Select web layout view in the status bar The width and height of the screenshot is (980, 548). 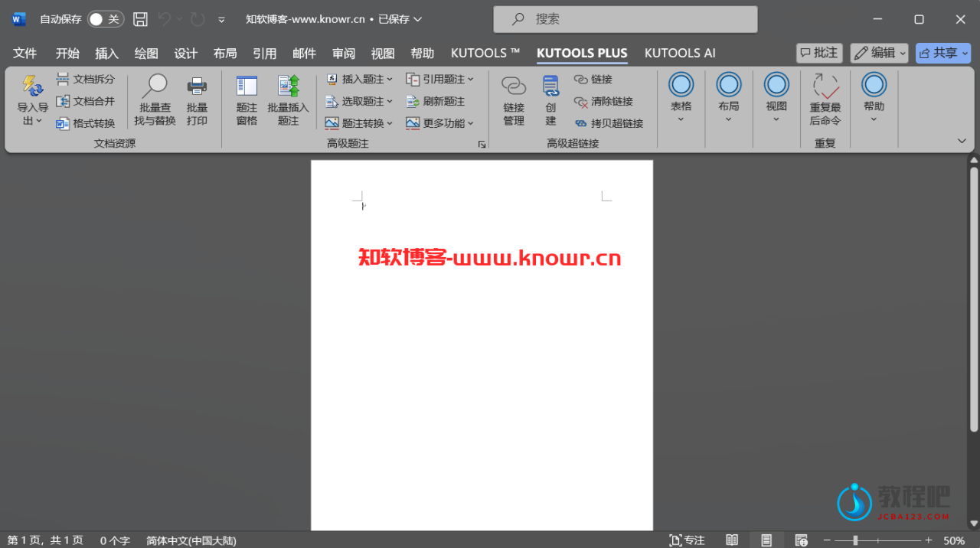pos(801,540)
